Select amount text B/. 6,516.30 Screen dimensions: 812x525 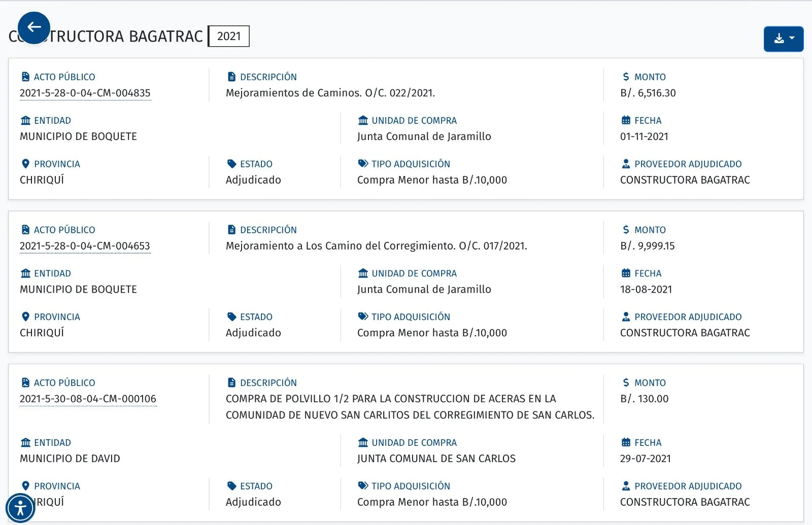click(x=648, y=93)
